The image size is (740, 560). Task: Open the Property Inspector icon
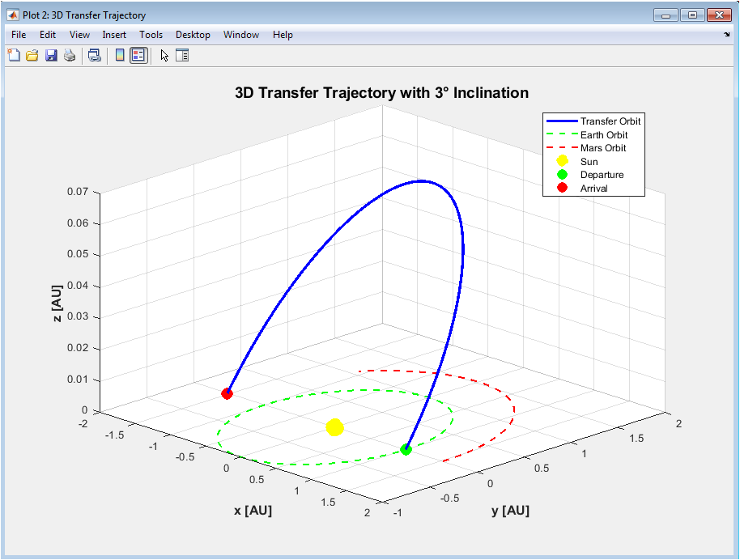[182, 55]
